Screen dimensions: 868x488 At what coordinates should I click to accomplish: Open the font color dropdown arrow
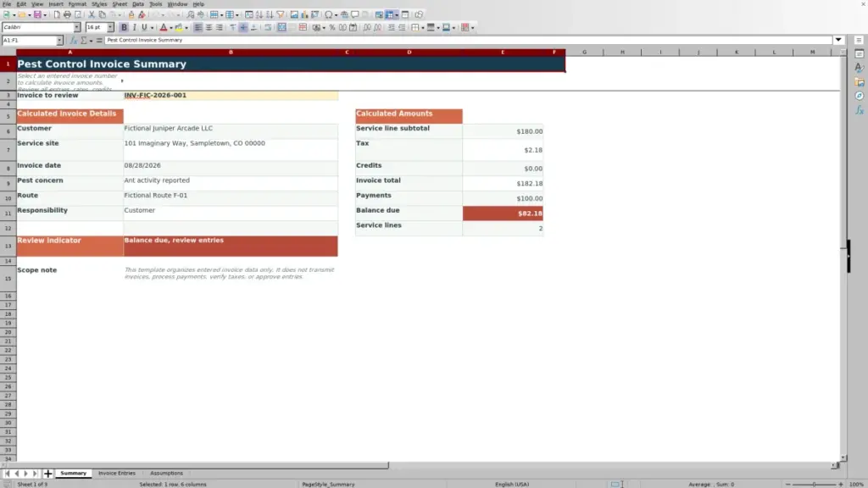[x=170, y=28]
